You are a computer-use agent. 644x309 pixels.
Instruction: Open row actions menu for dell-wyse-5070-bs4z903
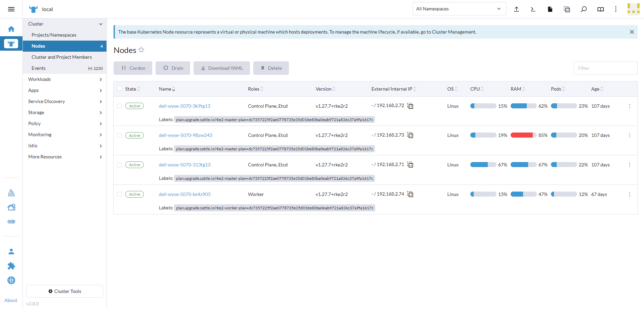(629, 194)
